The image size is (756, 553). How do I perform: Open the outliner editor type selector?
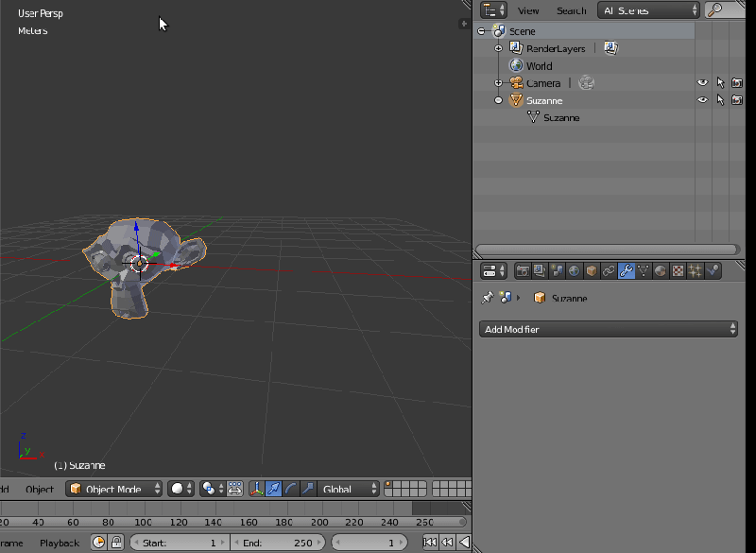(493, 10)
